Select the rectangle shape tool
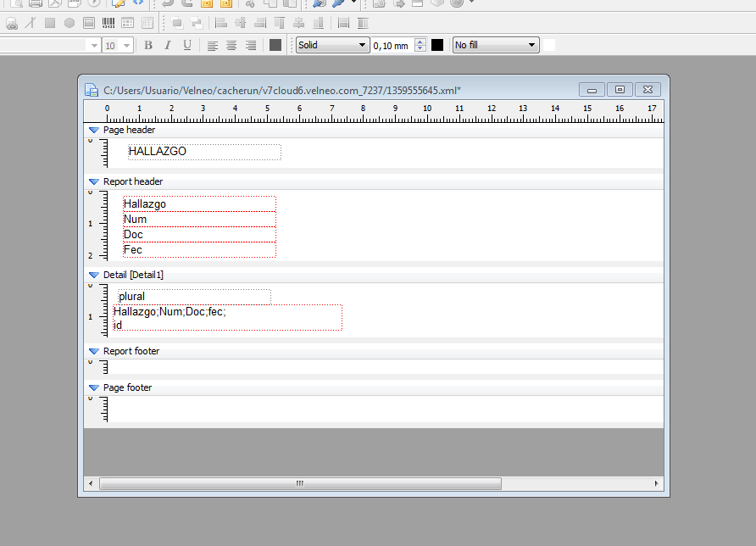This screenshot has width=756, height=546. pyautogui.click(x=50, y=23)
